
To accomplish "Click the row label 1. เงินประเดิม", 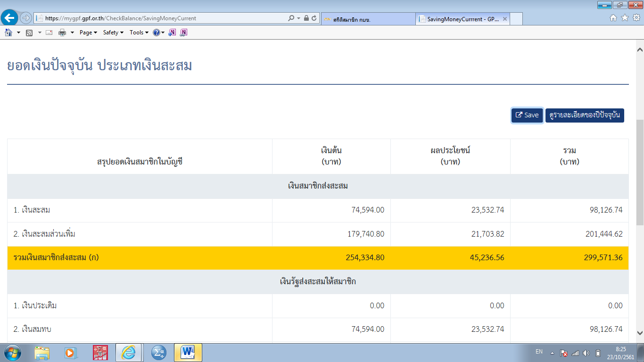I will (35, 305).
